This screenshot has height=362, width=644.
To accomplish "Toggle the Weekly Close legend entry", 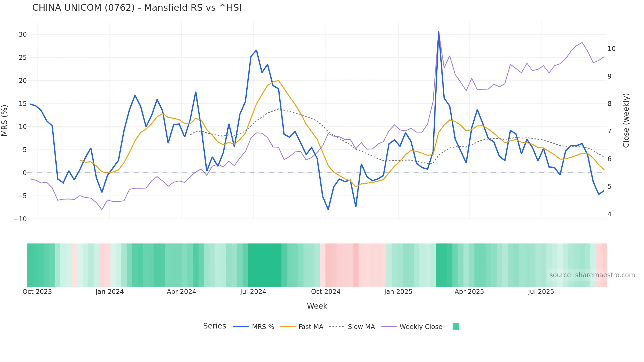I will (x=412, y=327).
